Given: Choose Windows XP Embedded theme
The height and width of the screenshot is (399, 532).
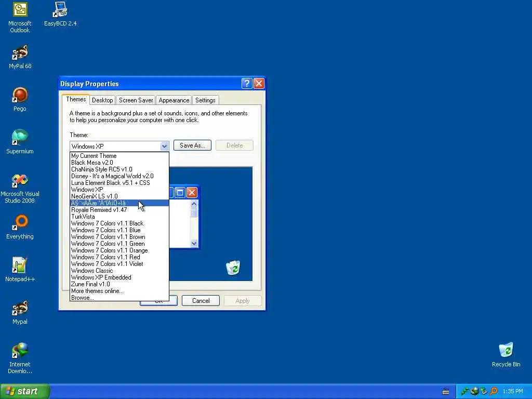Looking at the screenshot, I should (119, 277).
